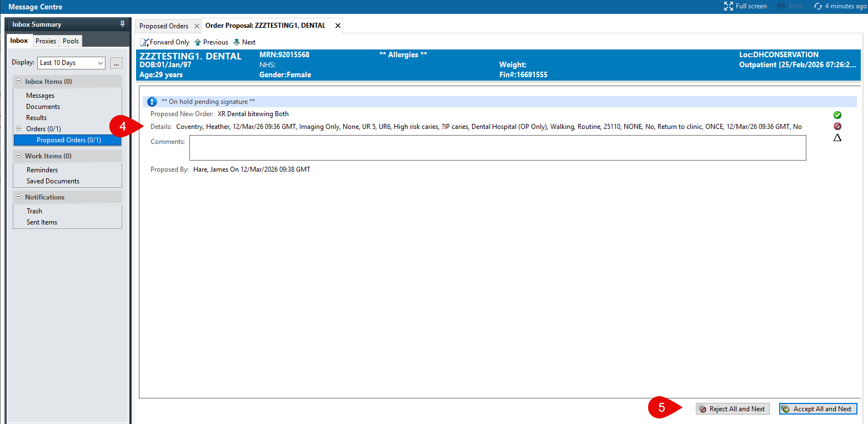Go to the Next order proposal
The height and width of the screenshot is (424, 868).
[x=244, y=42]
